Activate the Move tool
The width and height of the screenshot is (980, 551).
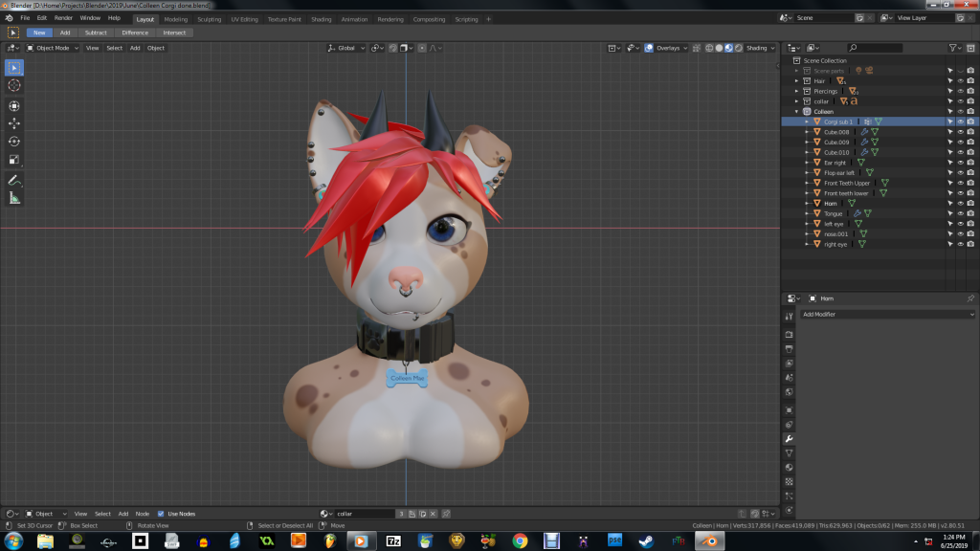pos(14,123)
